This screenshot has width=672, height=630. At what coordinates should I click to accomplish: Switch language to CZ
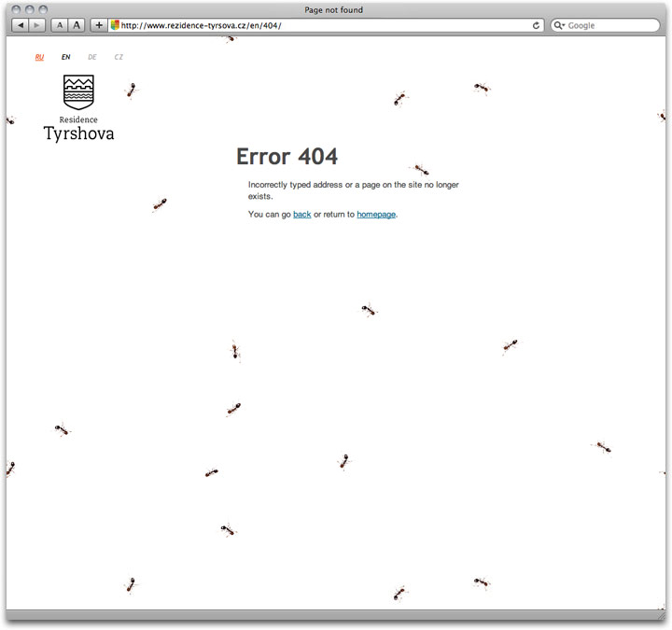119,57
